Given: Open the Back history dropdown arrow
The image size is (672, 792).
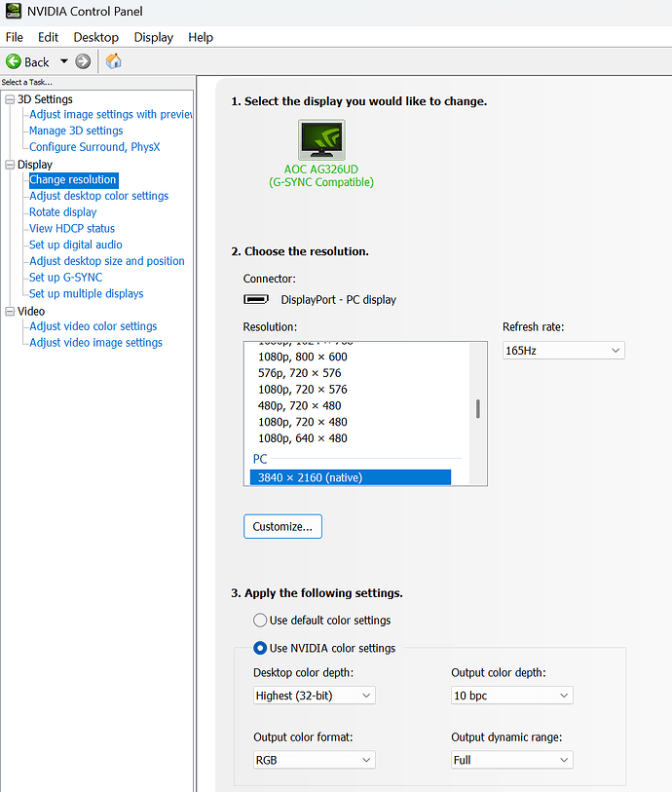Looking at the screenshot, I should [63, 61].
